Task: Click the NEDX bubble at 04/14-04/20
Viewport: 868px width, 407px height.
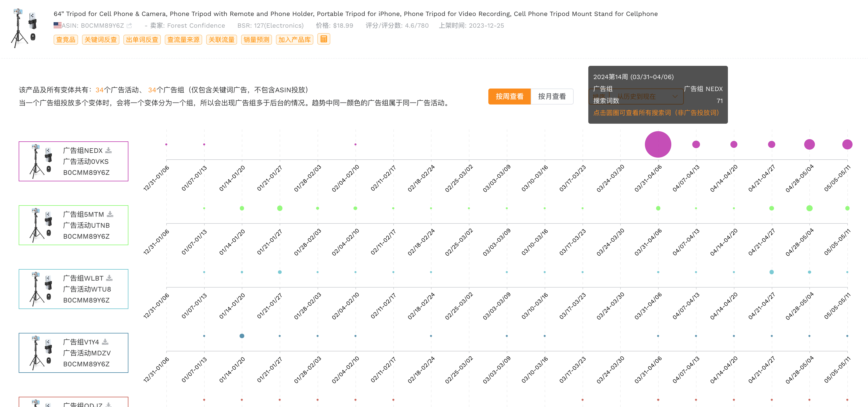Action: click(734, 144)
